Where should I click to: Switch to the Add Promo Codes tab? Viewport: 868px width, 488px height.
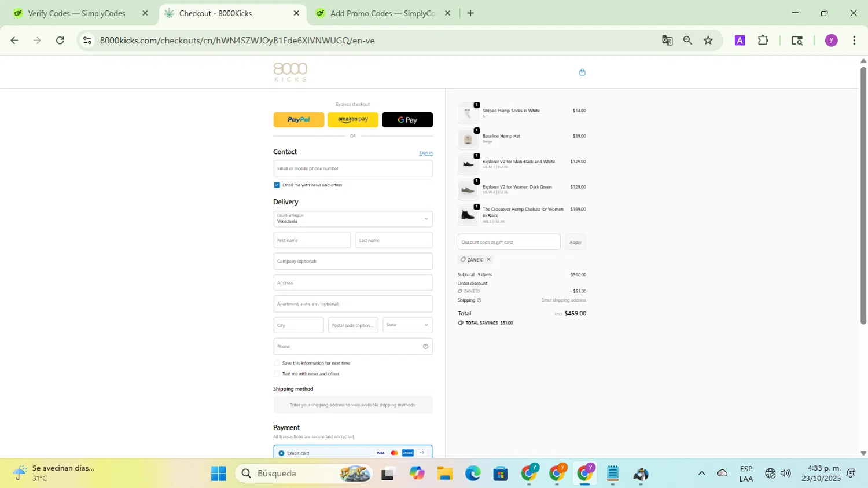click(382, 13)
